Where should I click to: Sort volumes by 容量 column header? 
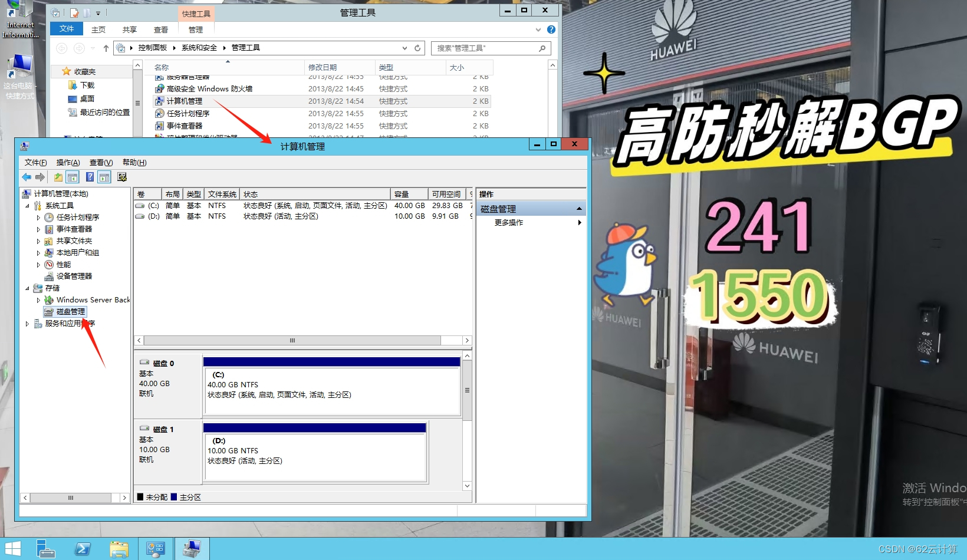[409, 194]
